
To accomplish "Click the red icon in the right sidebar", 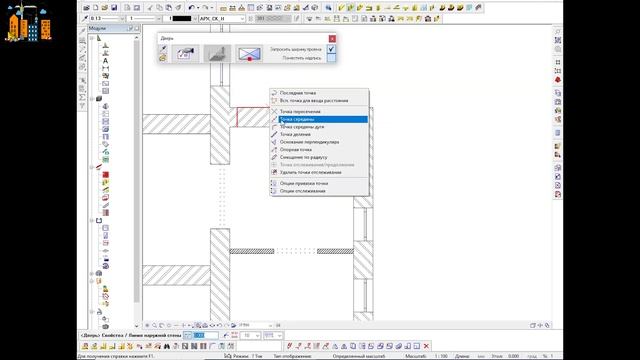I will point(558,80).
